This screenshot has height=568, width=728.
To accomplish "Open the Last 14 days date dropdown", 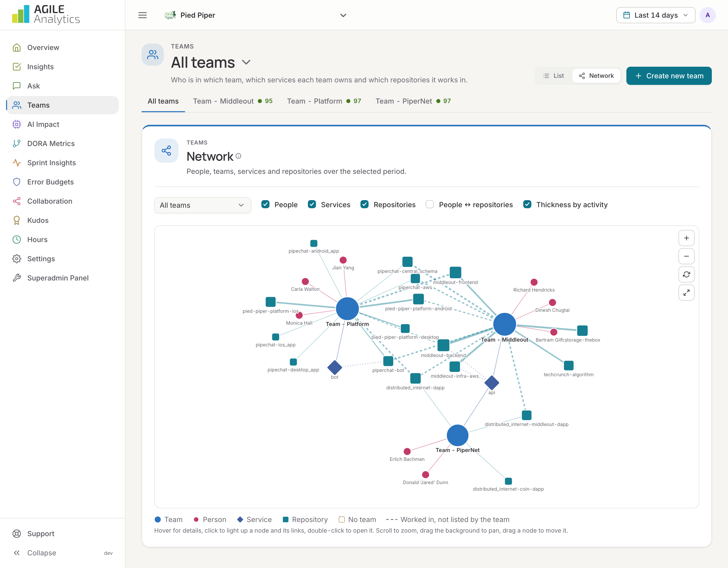I will click(656, 15).
